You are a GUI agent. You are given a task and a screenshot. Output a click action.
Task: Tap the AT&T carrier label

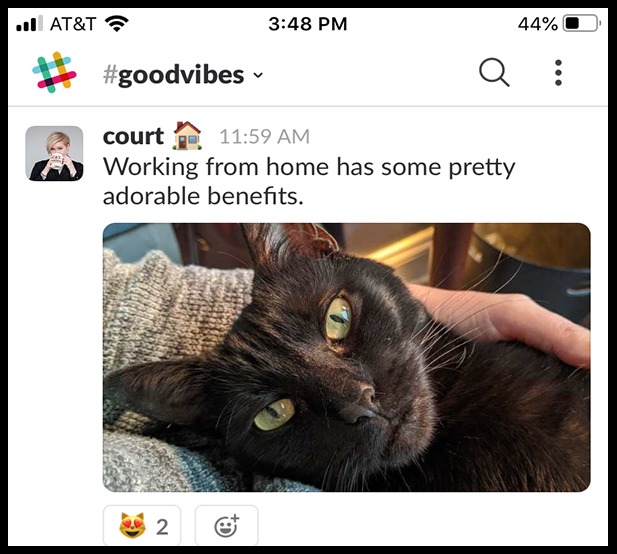click(73, 24)
